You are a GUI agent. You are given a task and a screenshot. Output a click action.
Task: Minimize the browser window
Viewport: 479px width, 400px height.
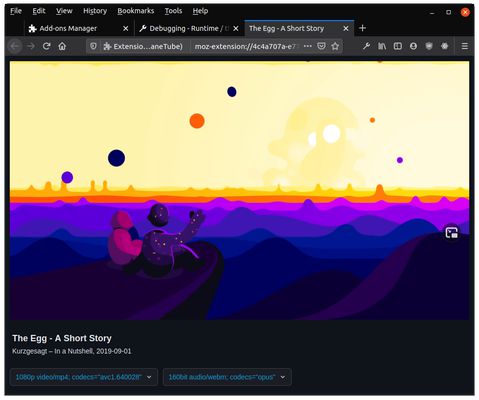coord(432,12)
